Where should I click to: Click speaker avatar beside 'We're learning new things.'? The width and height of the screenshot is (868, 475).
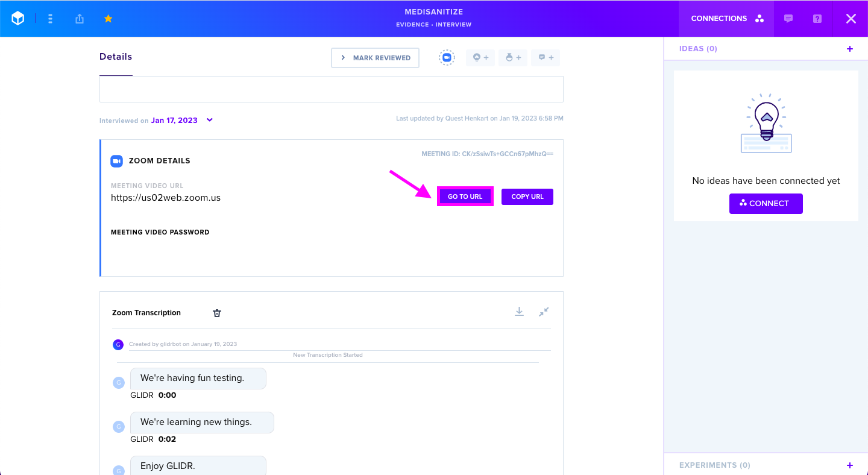118,426
